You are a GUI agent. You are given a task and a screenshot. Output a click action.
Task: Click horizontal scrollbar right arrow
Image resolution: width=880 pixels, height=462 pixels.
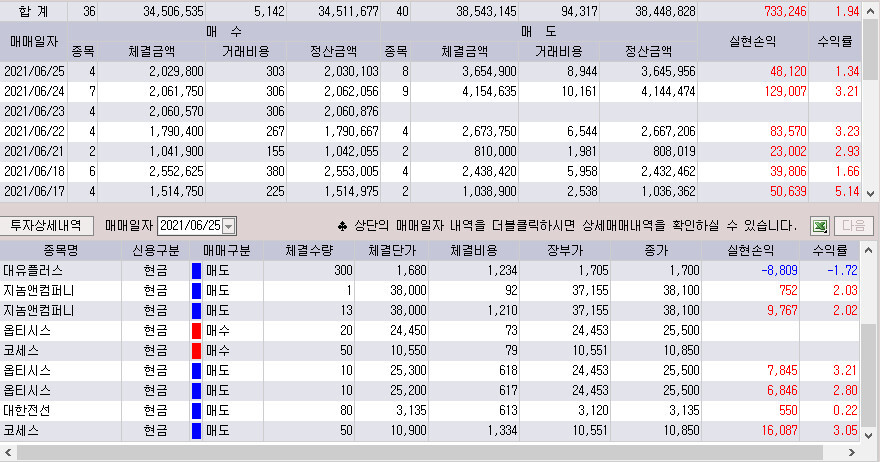(x=851, y=452)
